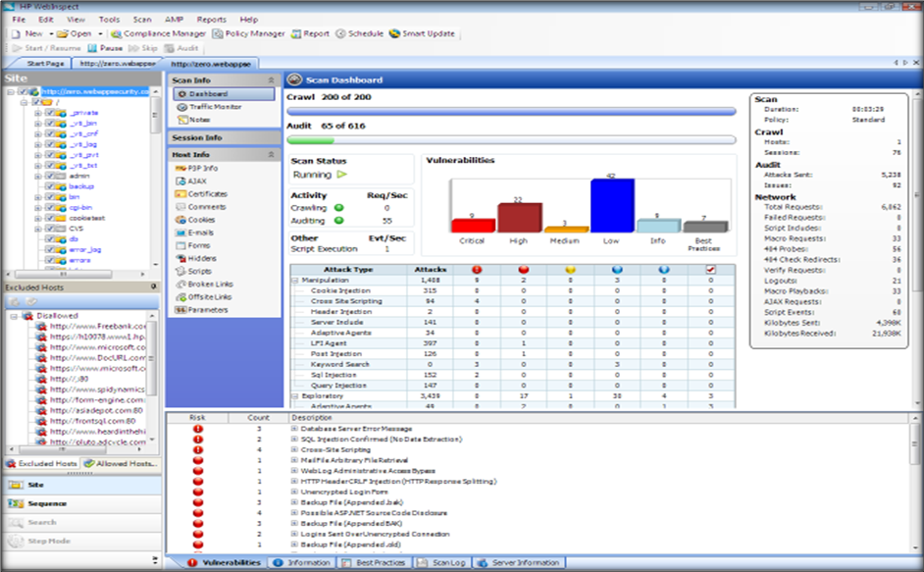Collapse the Host Info panel chevron
The height and width of the screenshot is (572, 924).
pyautogui.click(x=271, y=154)
